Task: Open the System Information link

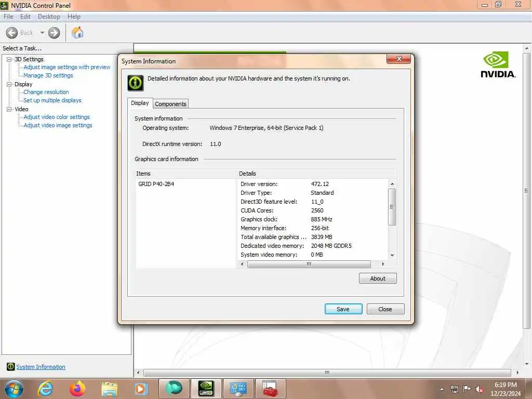Action: [41, 367]
